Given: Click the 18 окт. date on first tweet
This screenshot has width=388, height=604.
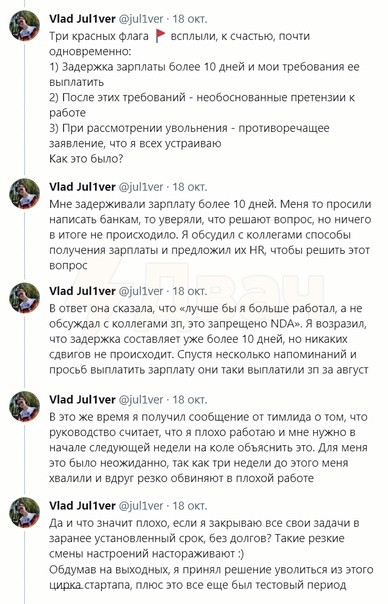Looking at the screenshot, I should pyautogui.click(x=190, y=18).
